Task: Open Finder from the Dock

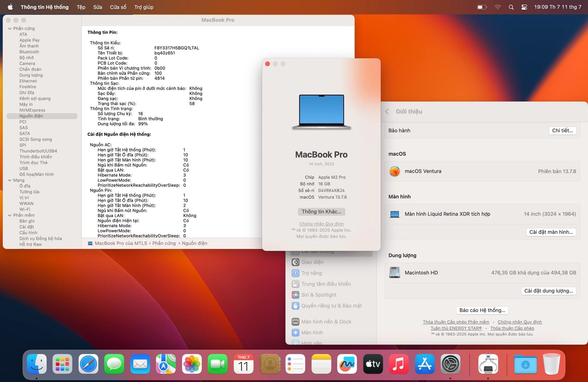Action: (x=37, y=364)
